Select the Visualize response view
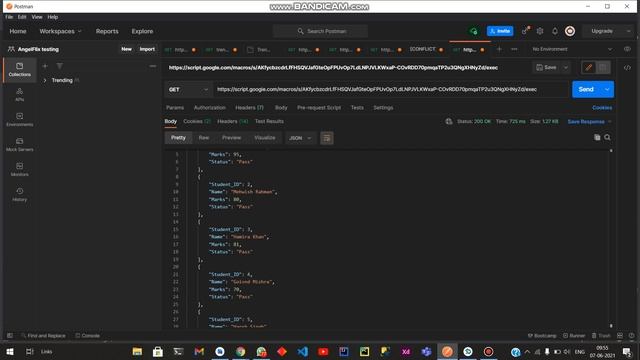This screenshot has width=640, height=360. [x=264, y=138]
